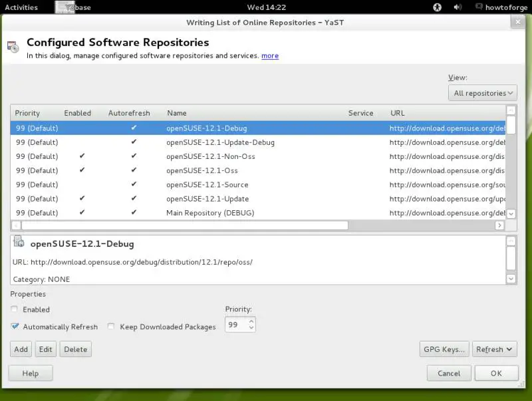
Task: Toggle the Automatically Refresh checkbox
Action: click(15, 327)
